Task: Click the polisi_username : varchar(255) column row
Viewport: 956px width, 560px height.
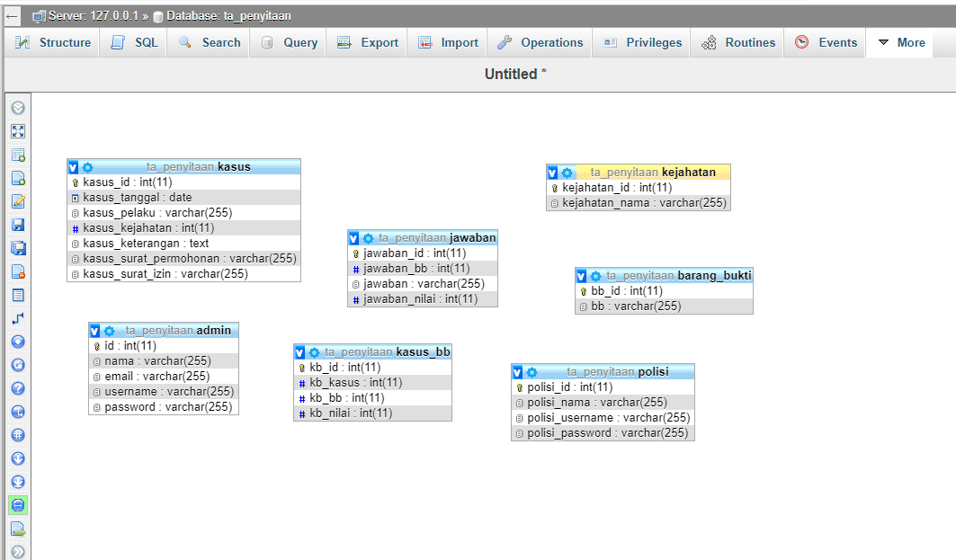Action: click(603, 418)
